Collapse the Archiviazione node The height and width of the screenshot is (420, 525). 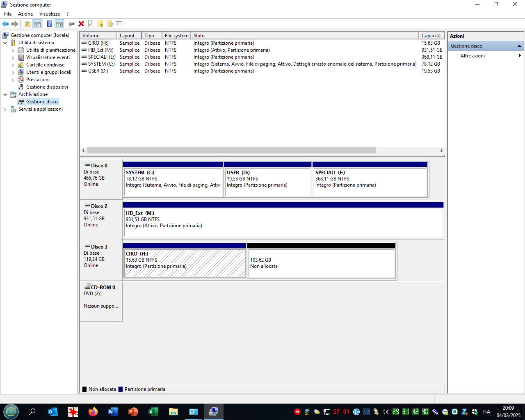(5, 94)
